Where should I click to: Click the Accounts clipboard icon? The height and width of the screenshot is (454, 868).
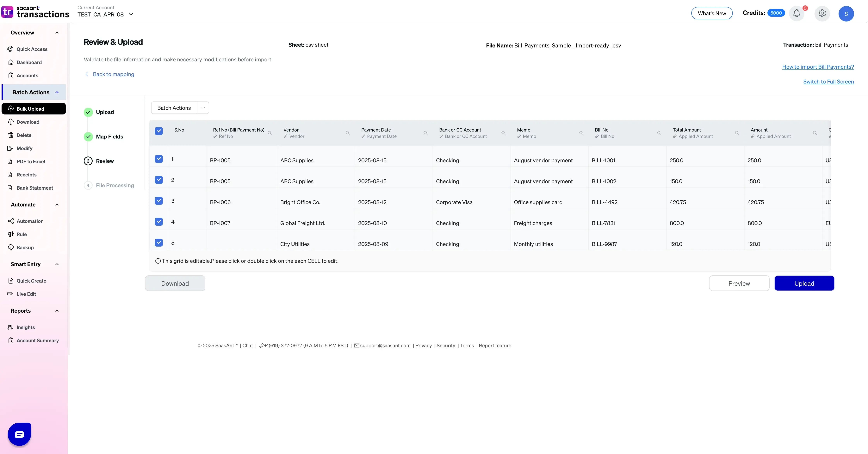(11, 76)
